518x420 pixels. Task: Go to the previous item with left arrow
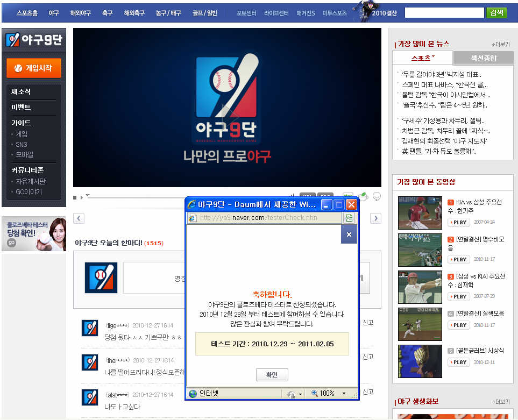click(79, 218)
